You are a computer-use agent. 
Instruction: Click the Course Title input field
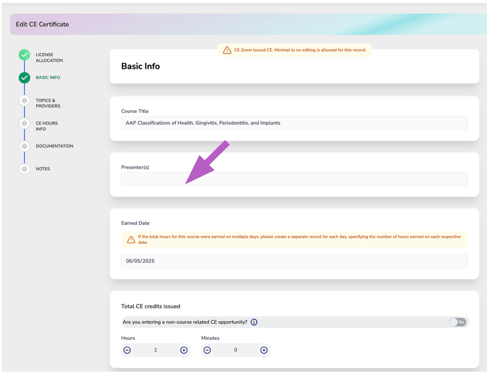[294, 123]
